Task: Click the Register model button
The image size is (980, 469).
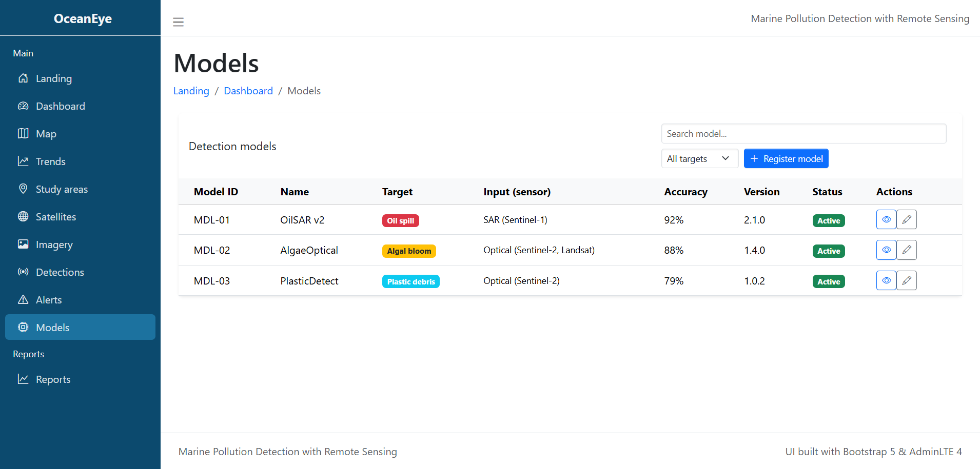Action: (786, 159)
